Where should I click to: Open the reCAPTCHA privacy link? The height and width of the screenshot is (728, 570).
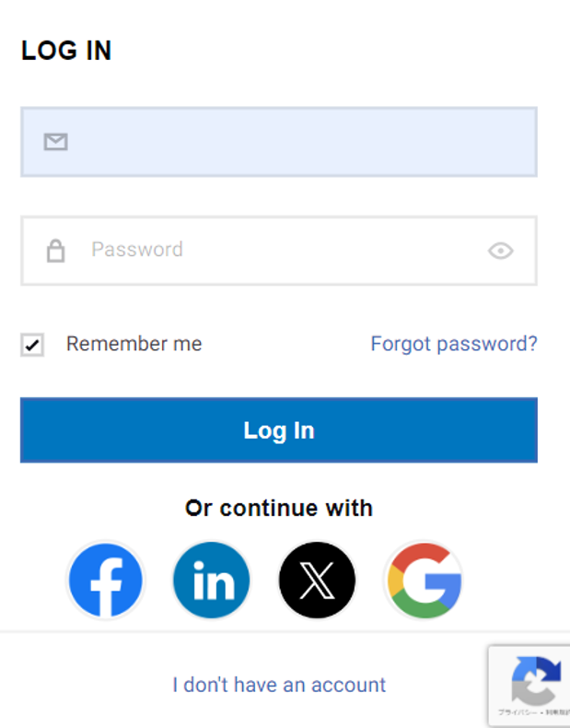point(518,712)
